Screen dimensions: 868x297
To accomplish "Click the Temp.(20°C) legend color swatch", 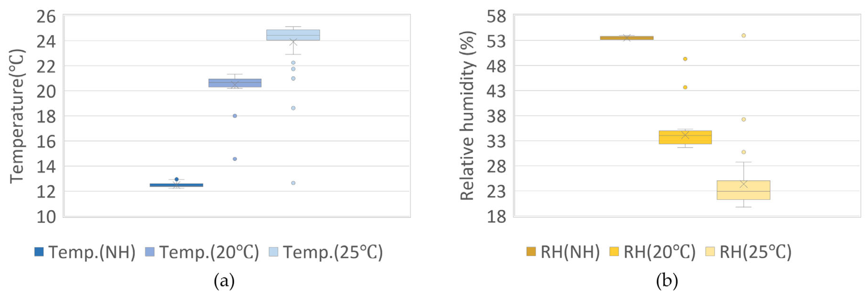I will (x=150, y=252).
